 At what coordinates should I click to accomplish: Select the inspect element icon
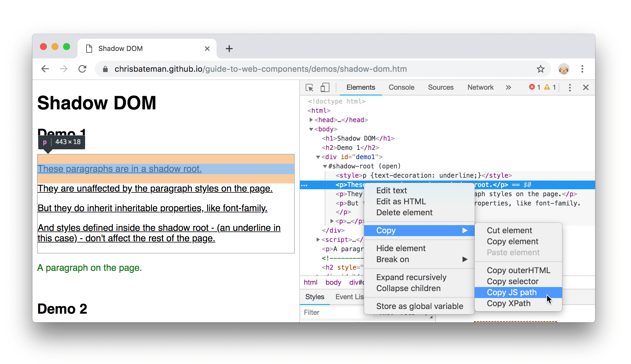(309, 87)
